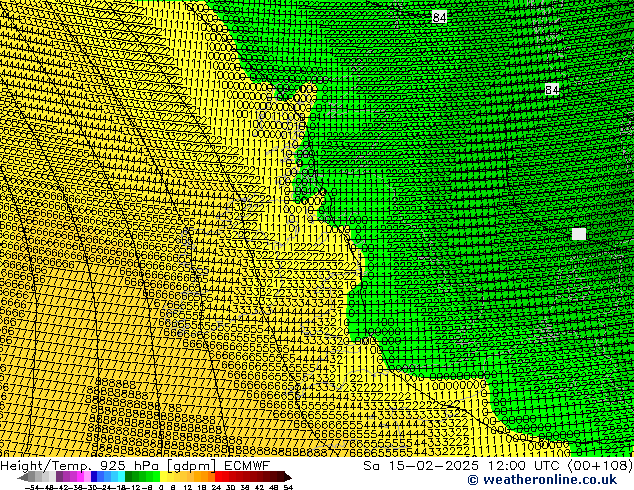Click the bright red swatch above 24
Screen dimensions: 634x490
coord(218,476)
